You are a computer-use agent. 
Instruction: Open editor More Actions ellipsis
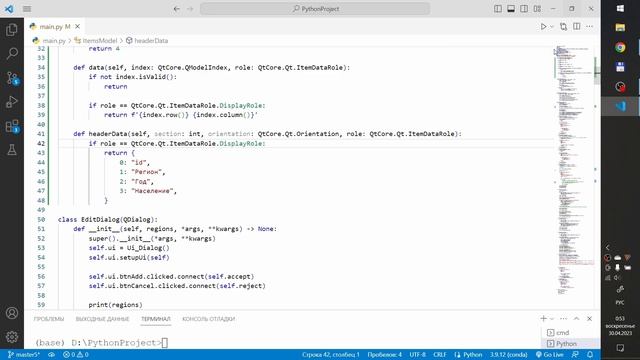pos(589,27)
